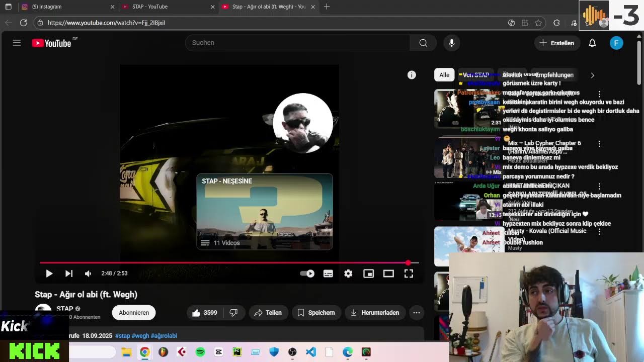
Task: Open the #stap hashtag link
Action: [x=123, y=336]
